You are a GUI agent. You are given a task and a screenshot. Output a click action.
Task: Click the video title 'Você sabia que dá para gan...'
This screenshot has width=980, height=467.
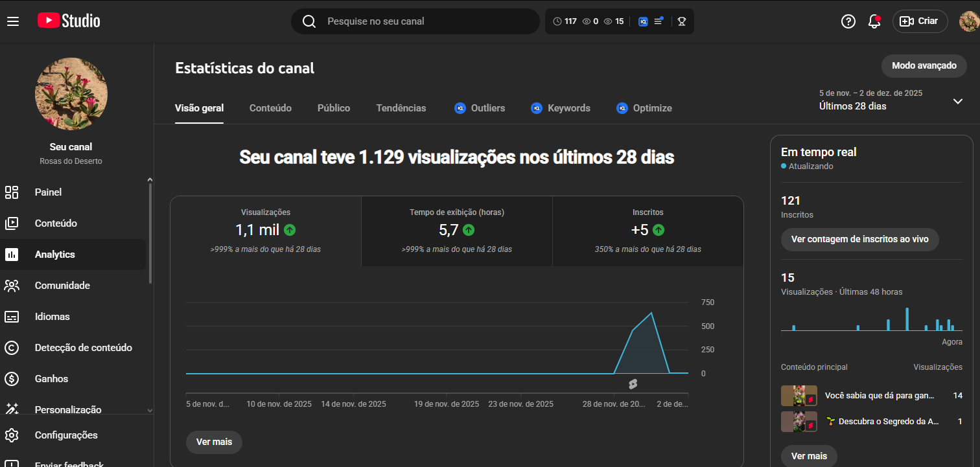pos(880,396)
